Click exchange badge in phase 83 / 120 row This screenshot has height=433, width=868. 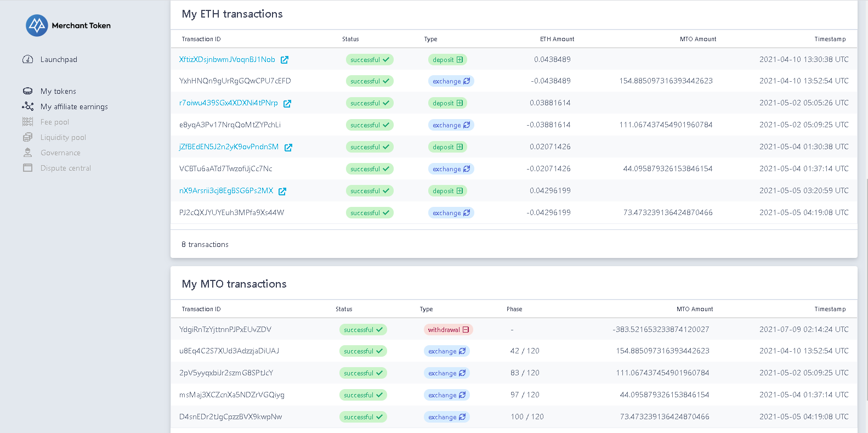click(x=447, y=373)
